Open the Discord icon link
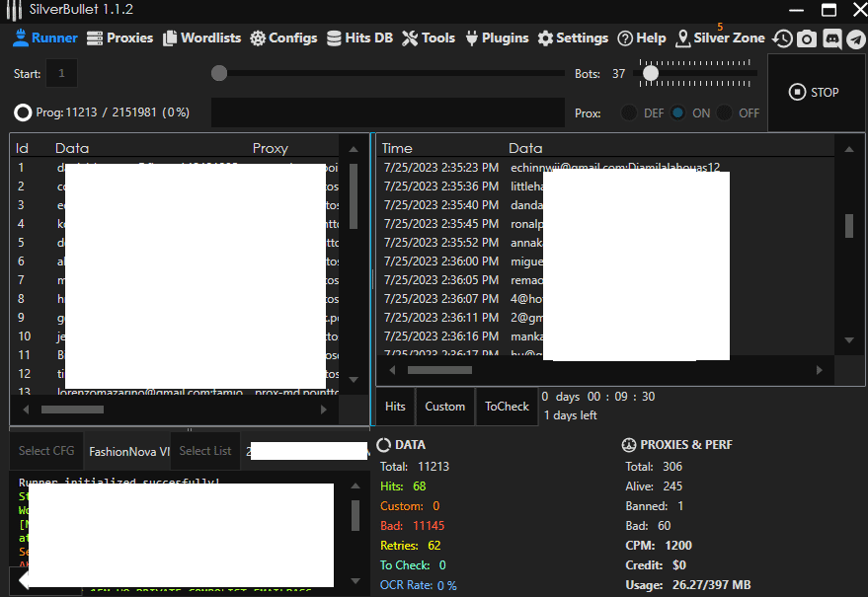This screenshot has height=597, width=868. [x=832, y=38]
